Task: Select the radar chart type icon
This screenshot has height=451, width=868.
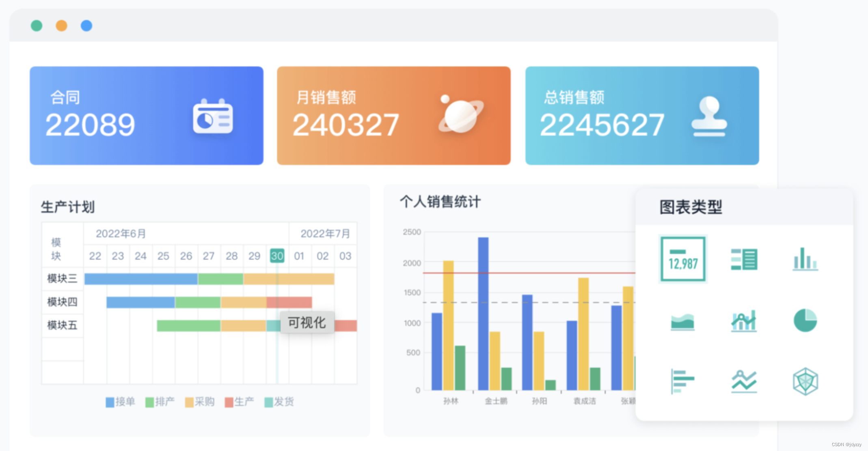Action: (805, 381)
